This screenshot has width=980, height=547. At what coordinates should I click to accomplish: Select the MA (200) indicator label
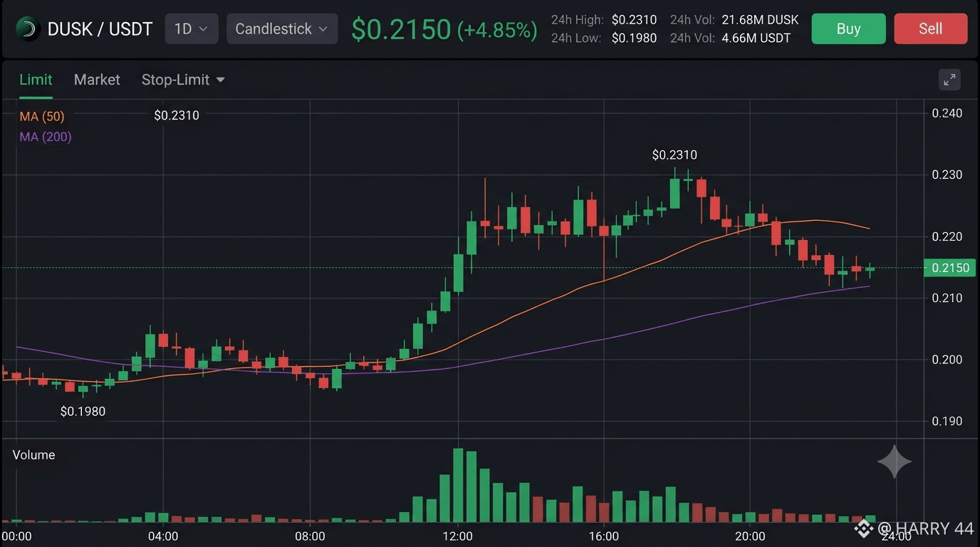pos(46,137)
